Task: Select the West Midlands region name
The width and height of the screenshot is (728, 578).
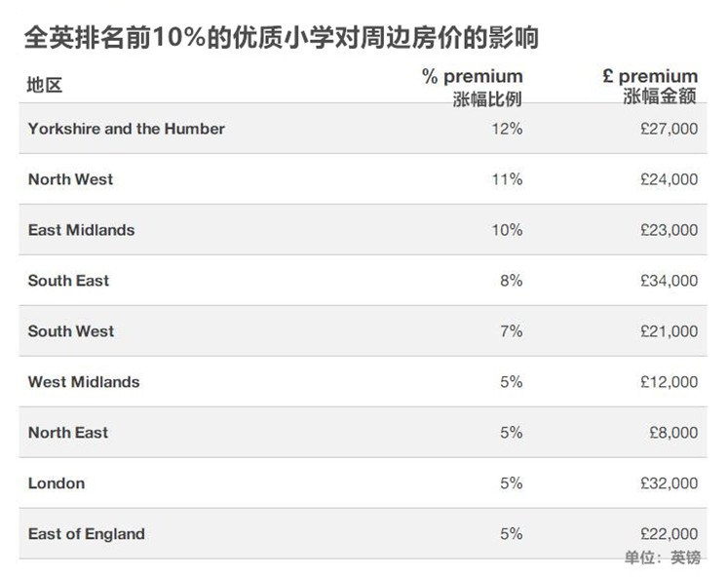Action: 84,382
